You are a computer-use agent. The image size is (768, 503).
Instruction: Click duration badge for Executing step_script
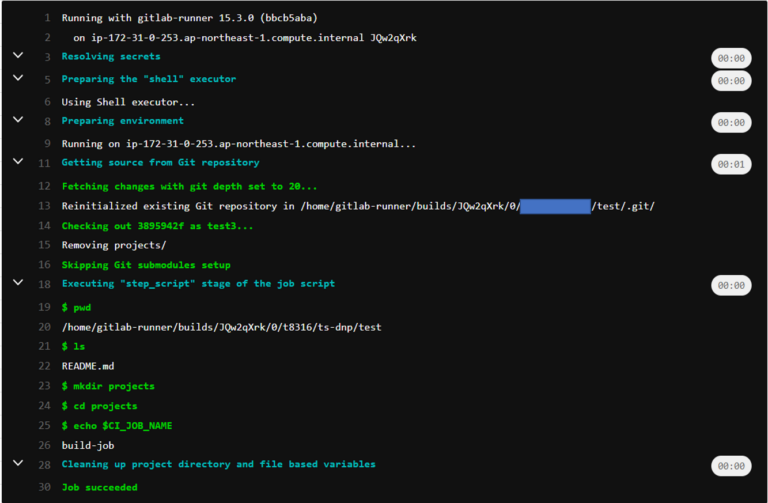click(730, 286)
